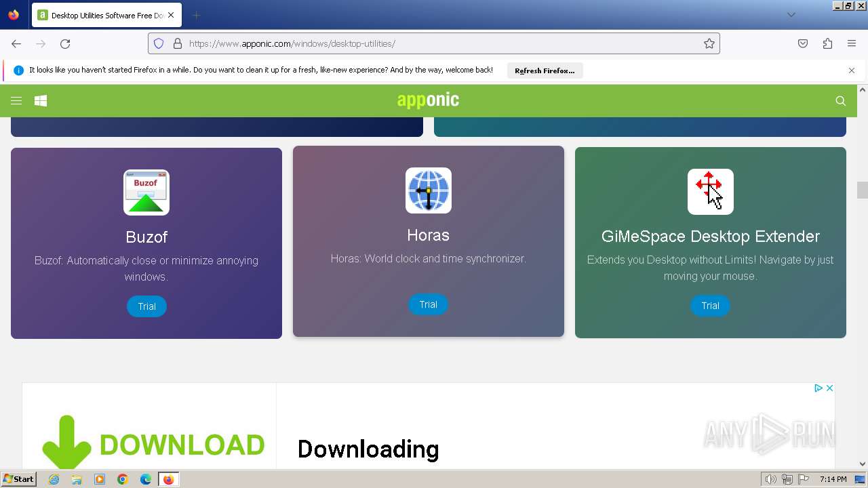Image resolution: width=868 pixels, height=488 pixels.
Task: Click the Trial button for Buzof
Action: (146, 306)
